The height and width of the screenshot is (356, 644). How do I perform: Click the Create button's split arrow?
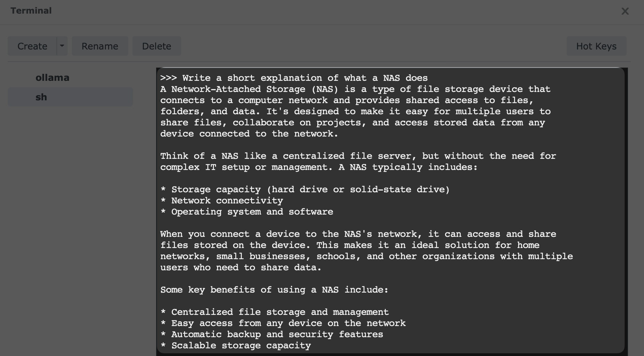click(61, 46)
